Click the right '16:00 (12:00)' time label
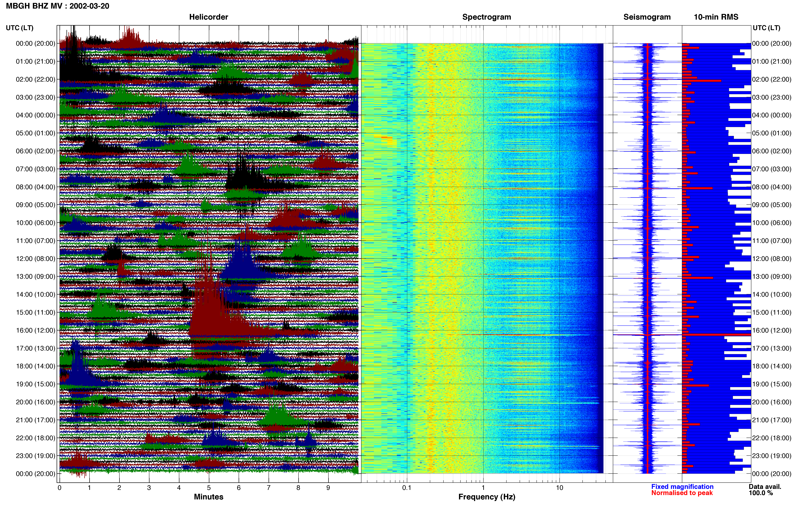Viewport: 812px width, 508px height. click(772, 330)
